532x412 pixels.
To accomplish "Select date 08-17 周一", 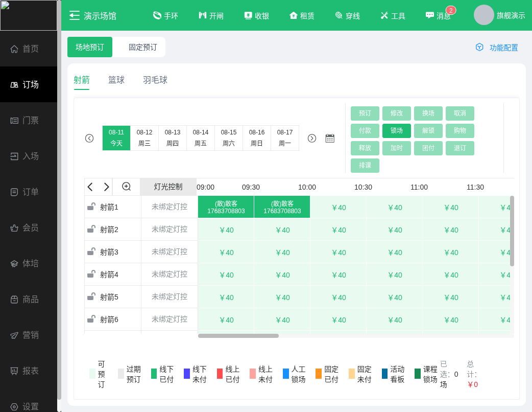I will tap(285, 138).
